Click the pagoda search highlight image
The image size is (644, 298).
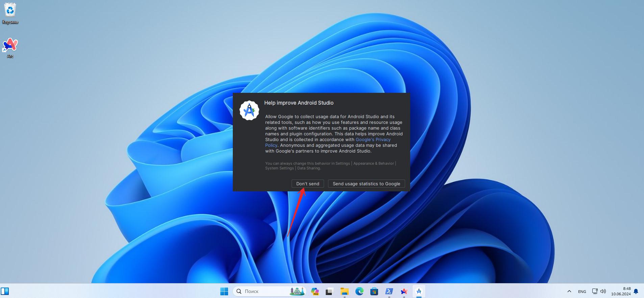[297, 291]
